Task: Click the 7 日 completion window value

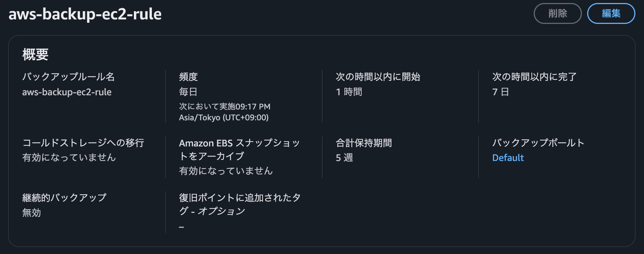Action: pyautogui.click(x=500, y=92)
